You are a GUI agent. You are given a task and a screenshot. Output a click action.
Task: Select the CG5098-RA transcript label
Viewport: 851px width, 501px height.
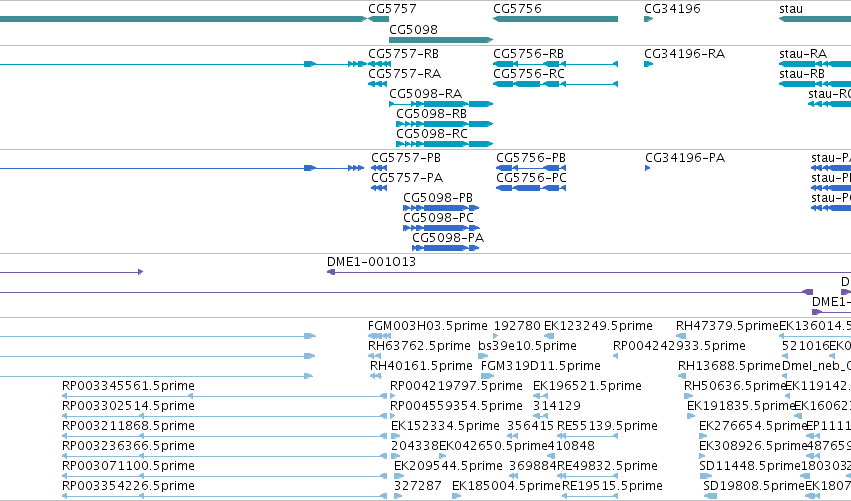(426, 94)
